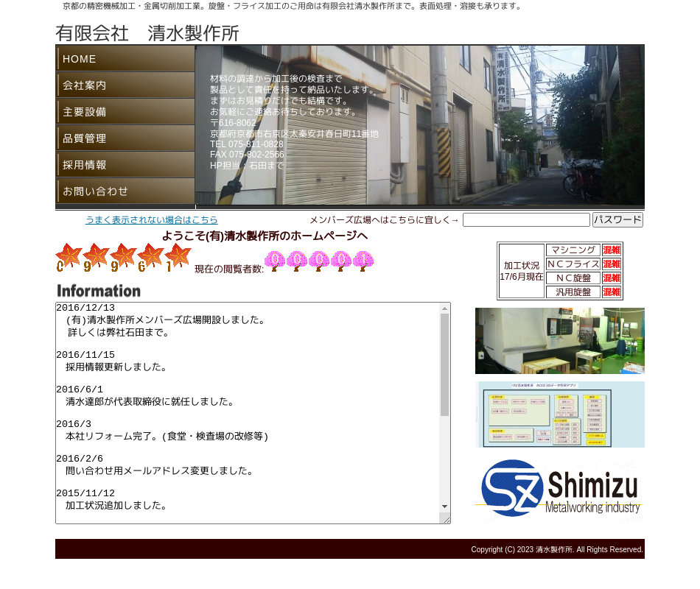
Task: Open the HOME menu item
Action: (125, 59)
